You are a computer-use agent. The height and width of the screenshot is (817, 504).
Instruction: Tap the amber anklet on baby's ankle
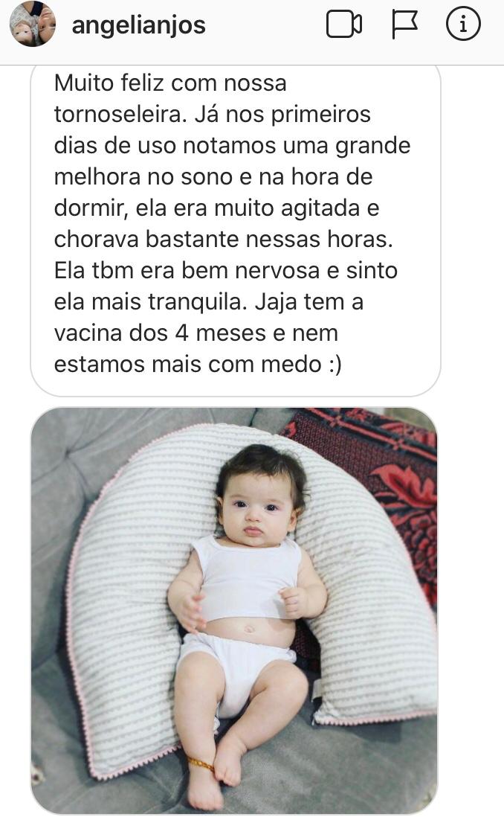point(201,764)
